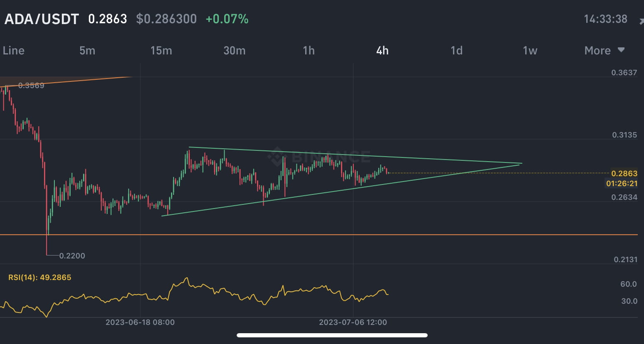Toggle the 15m interval on
644x344 pixels.
[x=161, y=50]
